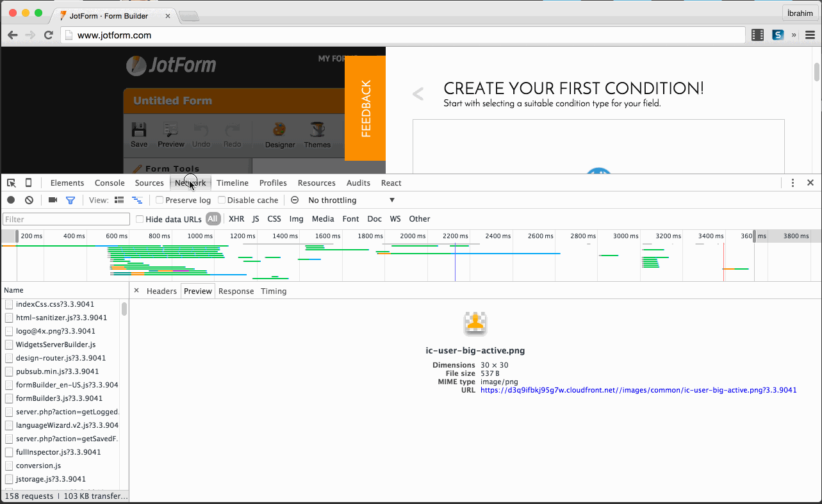Click the timeline overview right handle
822x504 pixels.
click(754, 236)
